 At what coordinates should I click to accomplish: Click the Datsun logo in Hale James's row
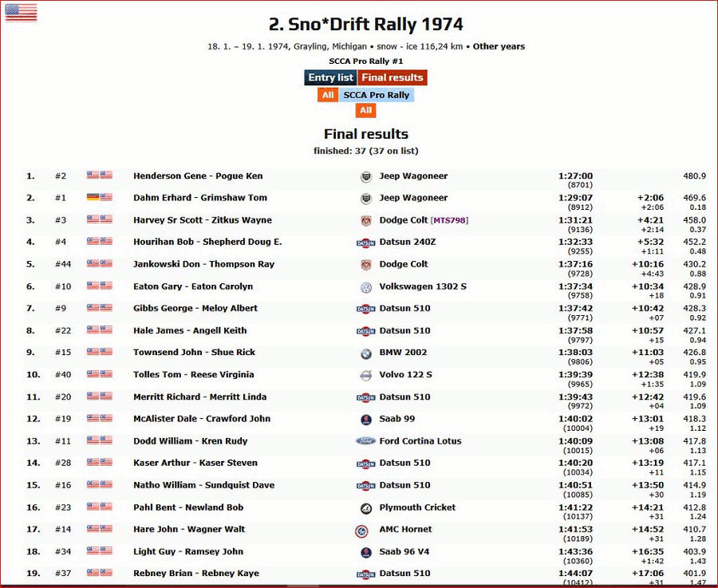tap(366, 332)
